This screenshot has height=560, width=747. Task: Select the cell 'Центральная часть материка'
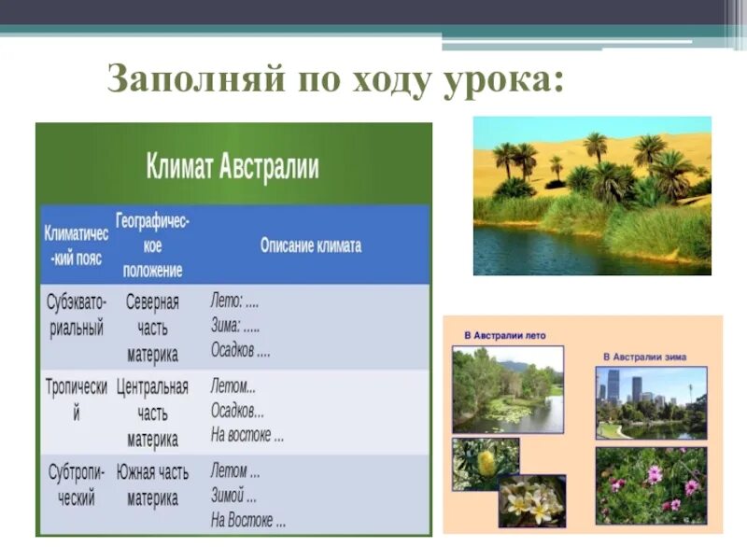tap(152, 413)
